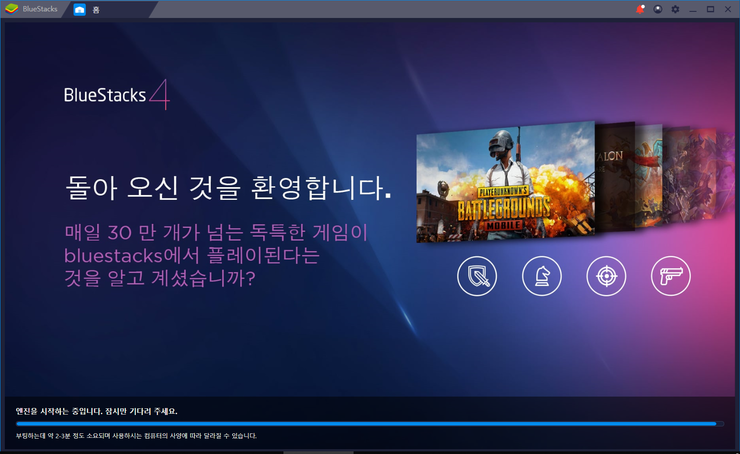The height and width of the screenshot is (454, 740).
Task: Click the 돌아 오신 것을 환영합니다 heading
Action: coord(228,187)
